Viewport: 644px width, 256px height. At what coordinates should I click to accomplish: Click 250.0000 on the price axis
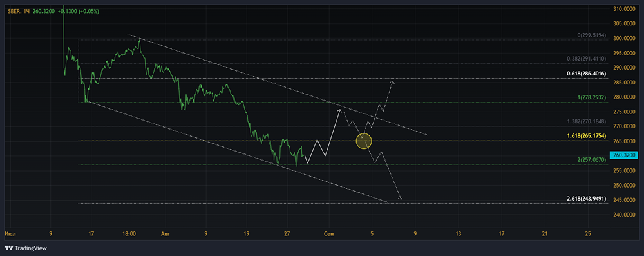[x=624, y=185]
